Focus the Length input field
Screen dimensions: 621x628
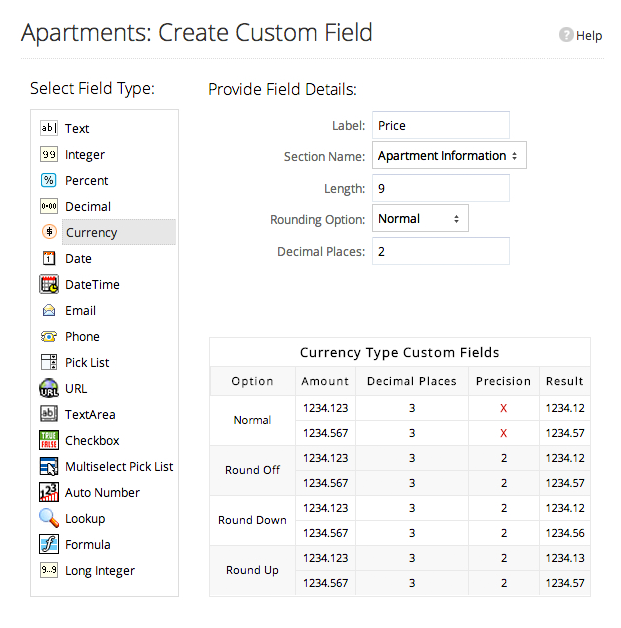[440, 188]
